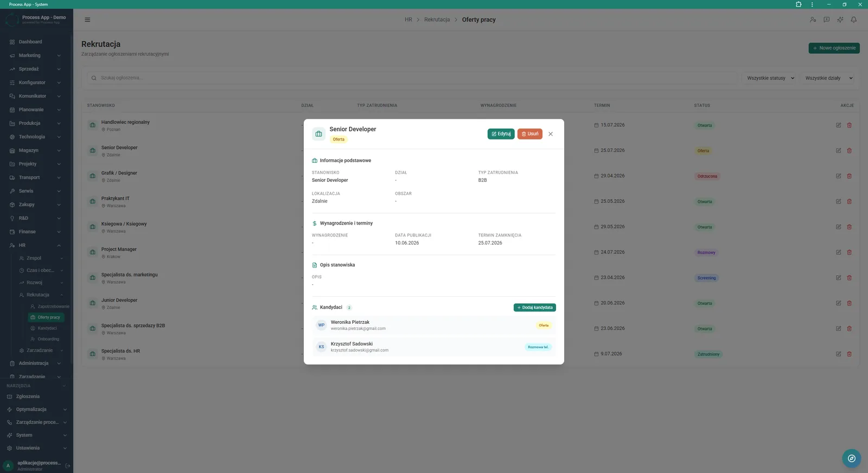Click the compass help button
The height and width of the screenshot is (473, 868).
point(852,458)
